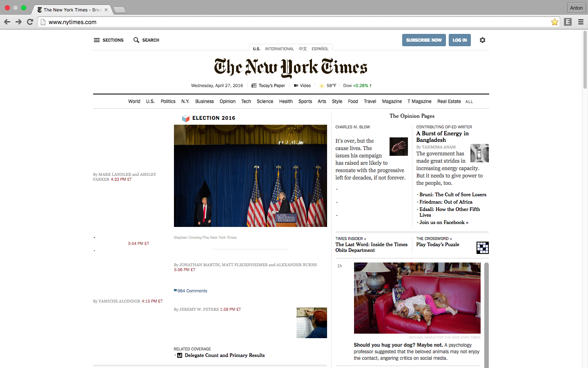The image size is (588, 368).
Task: Open the Business section
Action: click(205, 101)
